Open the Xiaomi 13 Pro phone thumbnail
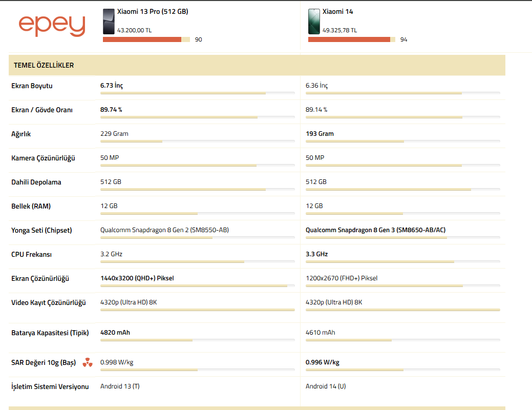Viewport: 532px width, 410px height. (109, 22)
